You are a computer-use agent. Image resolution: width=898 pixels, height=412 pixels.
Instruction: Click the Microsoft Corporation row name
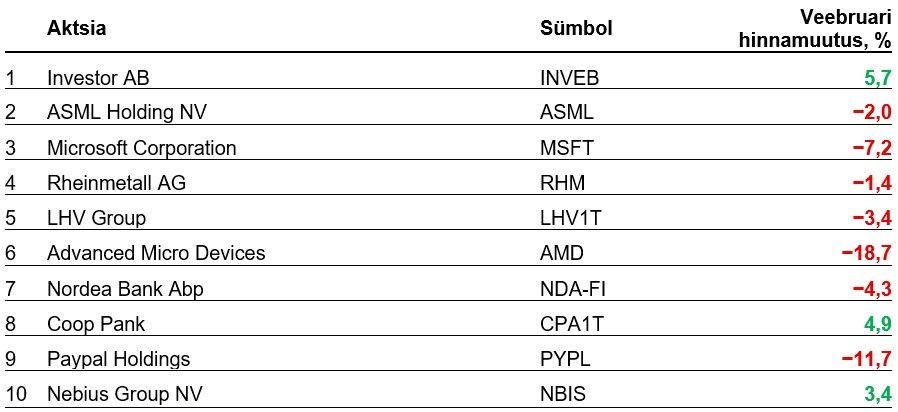coord(142,148)
